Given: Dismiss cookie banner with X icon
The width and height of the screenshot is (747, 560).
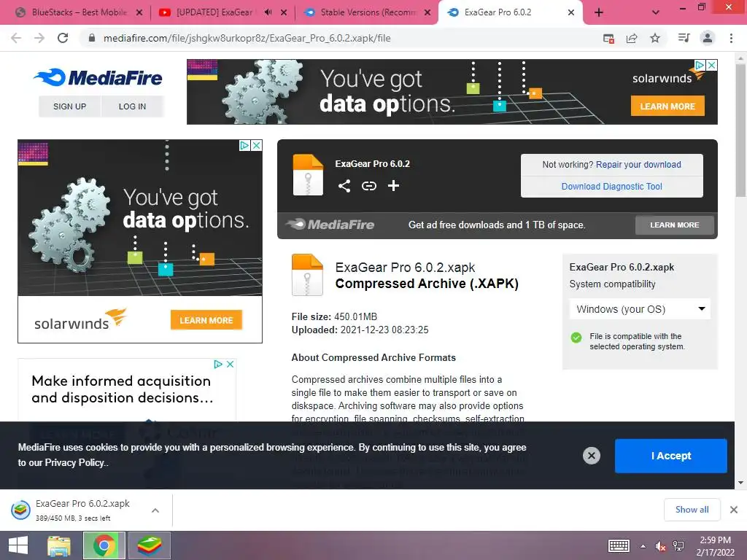Looking at the screenshot, I should pos(591,456).
